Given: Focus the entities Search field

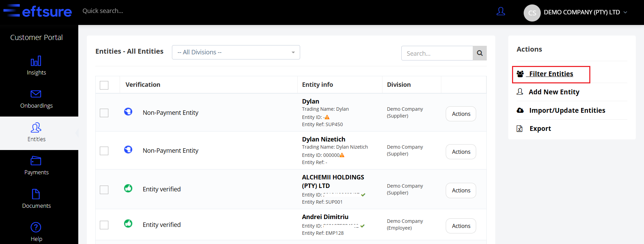Looking at the screenshot, I should point(437,53).
